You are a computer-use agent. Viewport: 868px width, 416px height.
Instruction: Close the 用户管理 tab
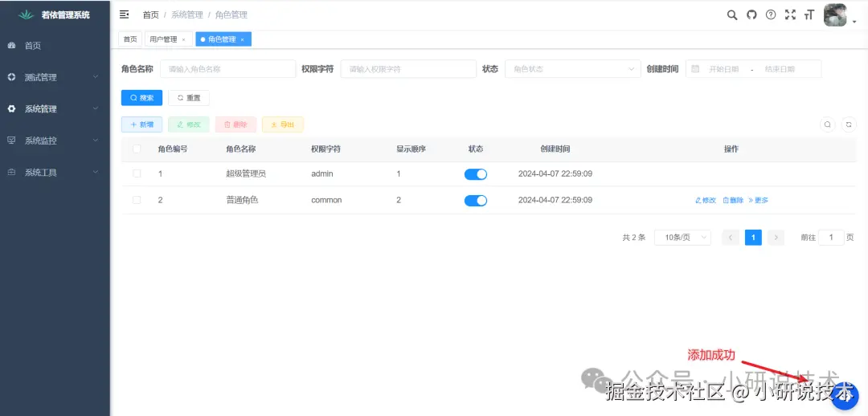pyautogui.click(x=184, y=40)
